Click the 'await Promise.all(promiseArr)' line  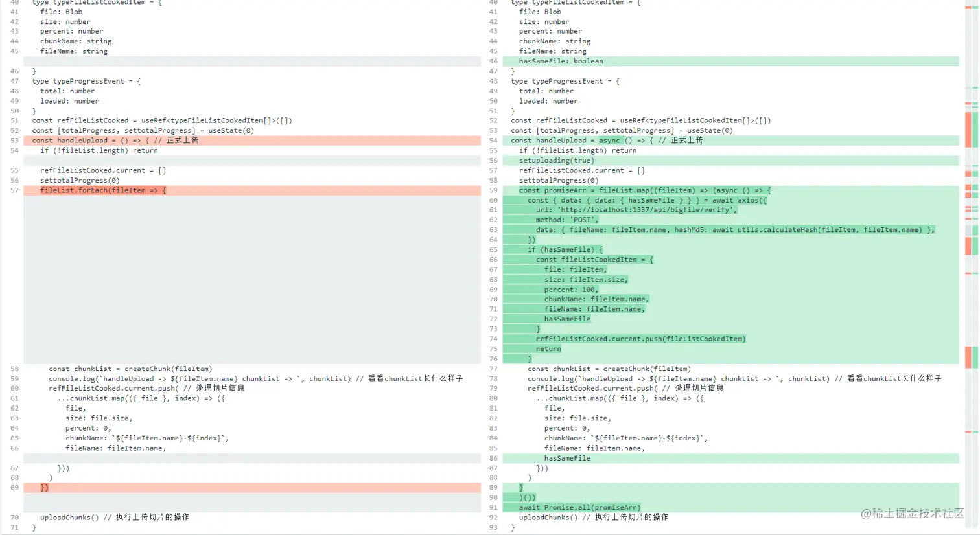[730, 507]
